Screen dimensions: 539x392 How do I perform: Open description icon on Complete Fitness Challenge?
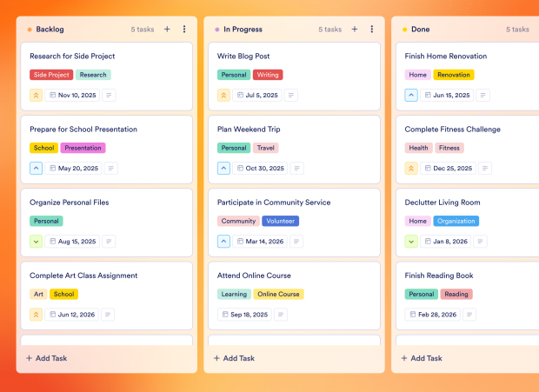pyautogui.click(x=485, y=169)
